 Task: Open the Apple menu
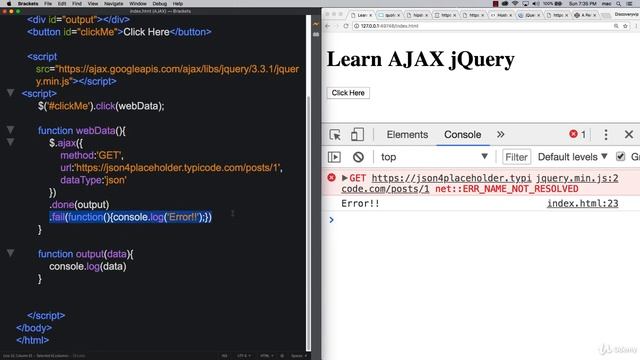pos(9,3)
